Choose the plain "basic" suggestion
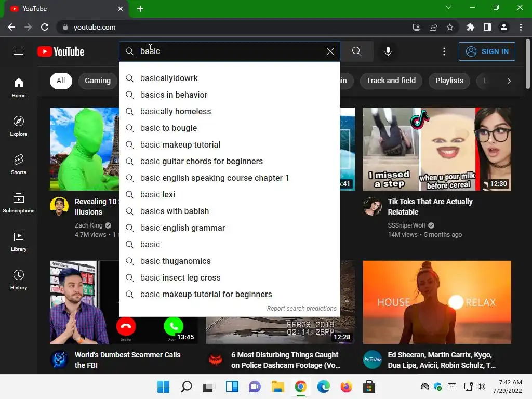 229,244
